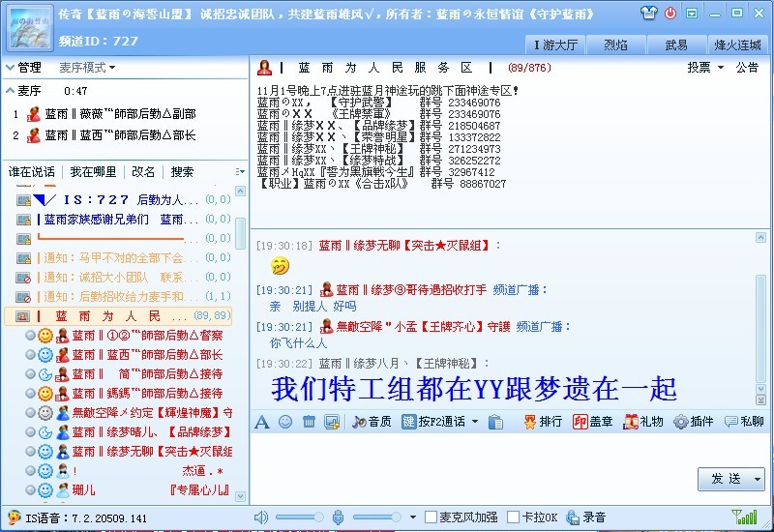Click the user avatar icon beside 蓝雨为人民服务区

pyautogui.click(x=264, y=68)
